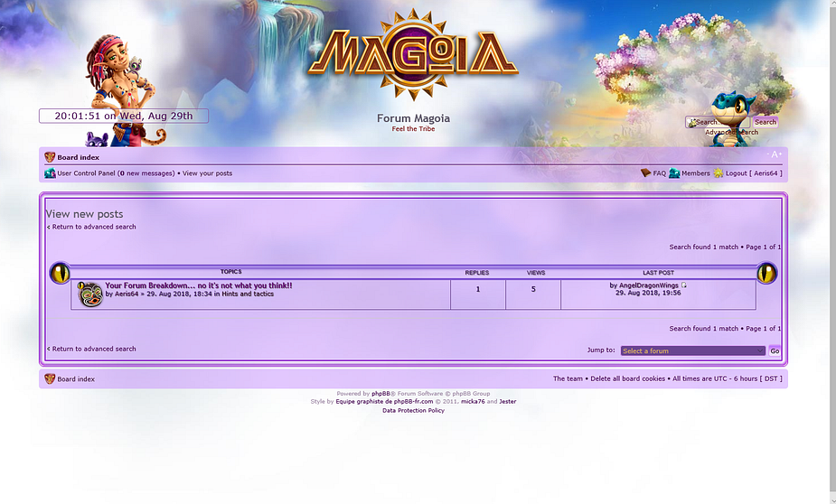Click the Members icon
836x504 pixels.
[674, 173]
